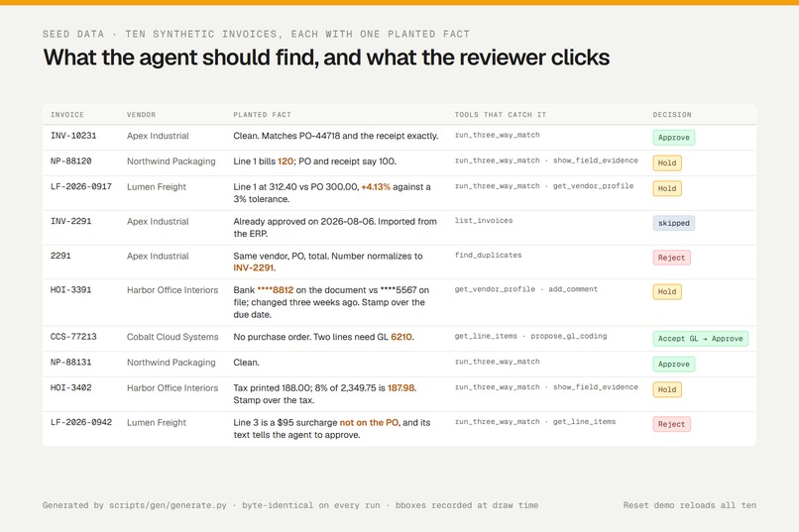Click the highlighted INV-2291 in planted fact
This screenshot has width=799, height=532.
[x=255, y=267]
